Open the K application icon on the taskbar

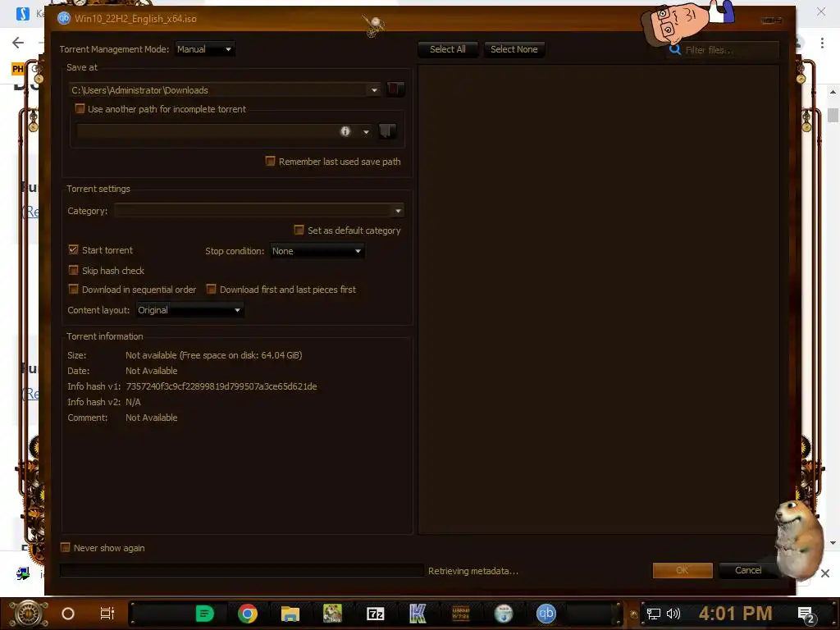(418, 614)
